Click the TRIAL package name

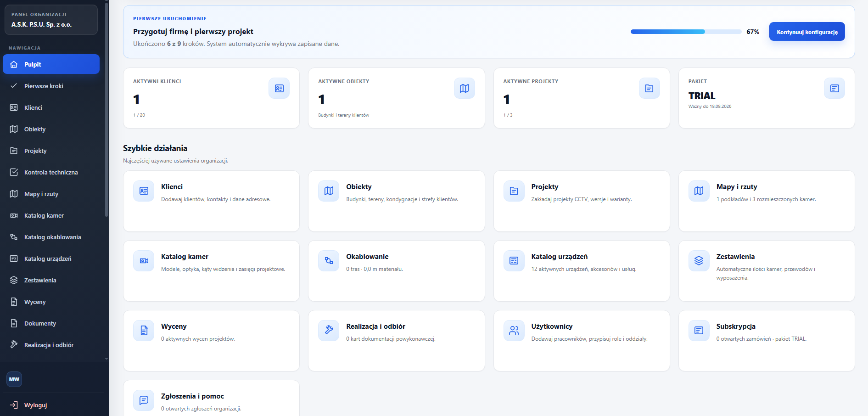(702, 96)
